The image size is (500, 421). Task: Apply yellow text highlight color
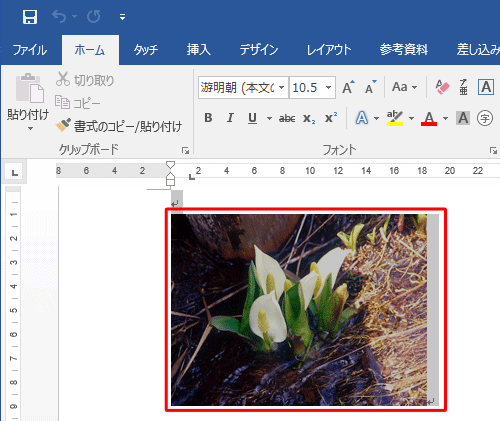pyautogui.click(x=395, y=118)
